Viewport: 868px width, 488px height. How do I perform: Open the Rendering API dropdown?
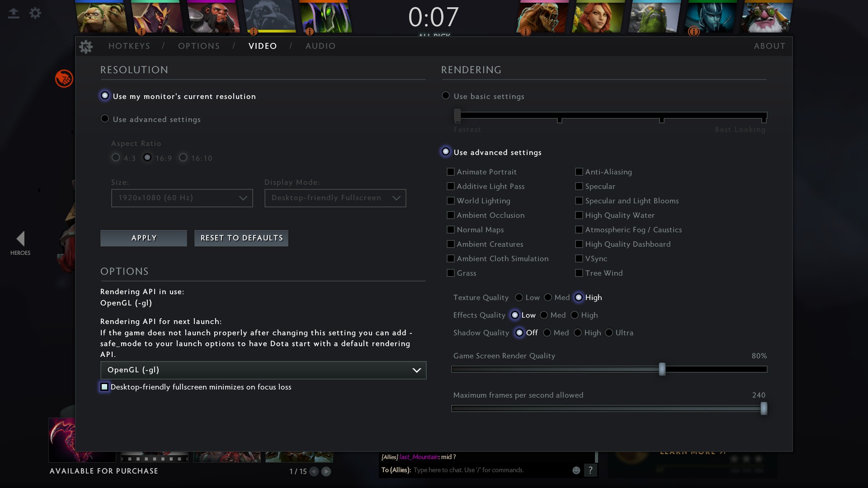coord(263,370)
